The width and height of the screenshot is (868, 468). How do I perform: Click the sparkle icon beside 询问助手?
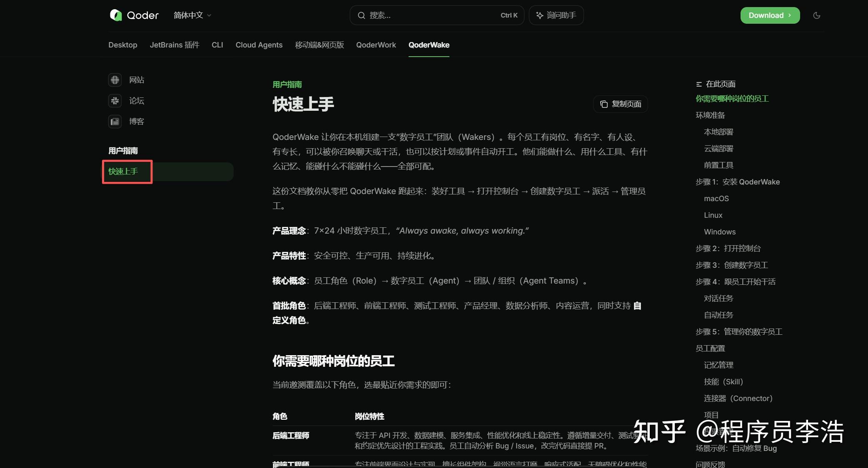click(539, 15)
